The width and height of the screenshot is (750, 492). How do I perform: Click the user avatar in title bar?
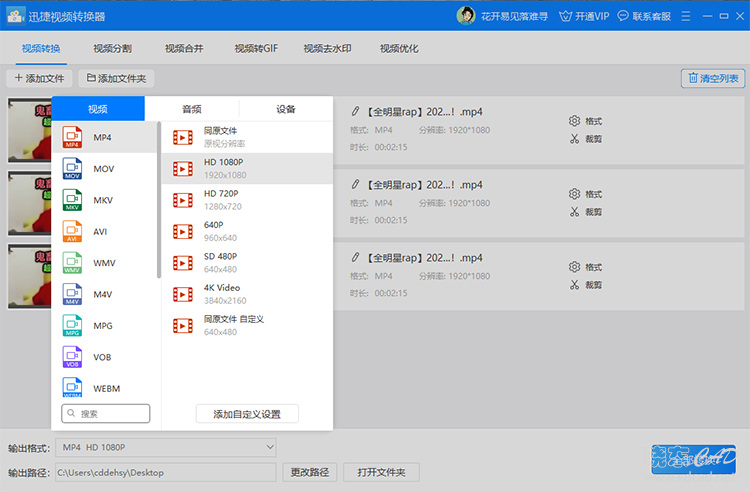point(465,16)
